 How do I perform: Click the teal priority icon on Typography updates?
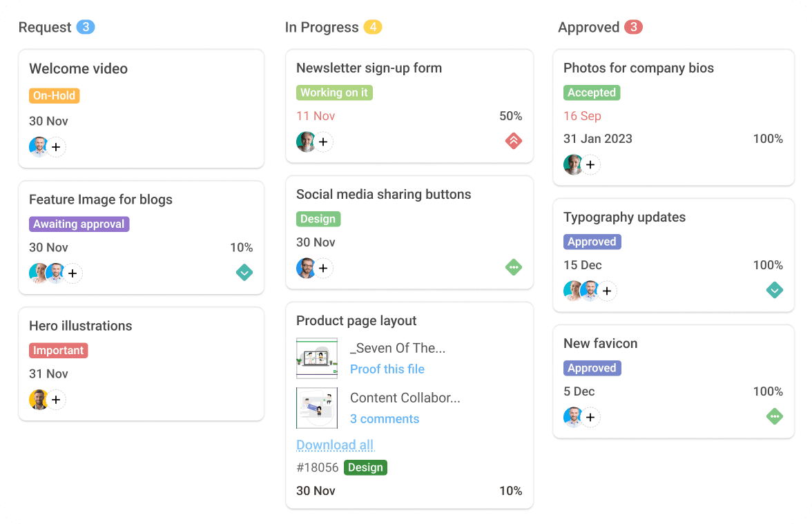(x=774, y=290)
